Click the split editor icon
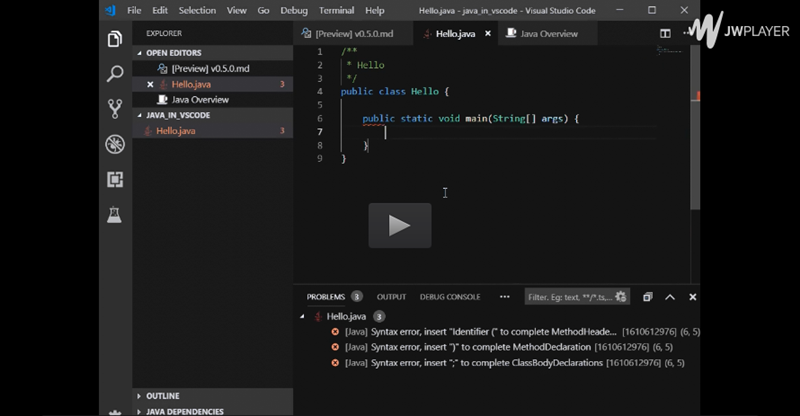Viewport: 800px width, 416px height. click(x=665, y=33)
